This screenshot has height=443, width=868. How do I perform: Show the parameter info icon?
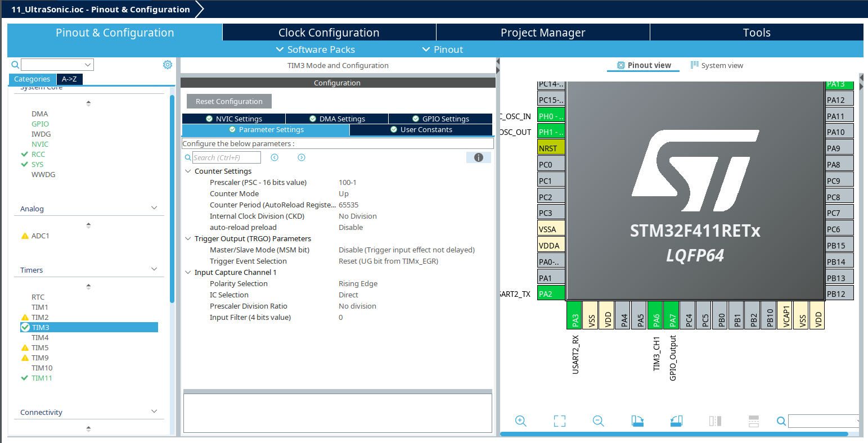click(x=479, y=157)
